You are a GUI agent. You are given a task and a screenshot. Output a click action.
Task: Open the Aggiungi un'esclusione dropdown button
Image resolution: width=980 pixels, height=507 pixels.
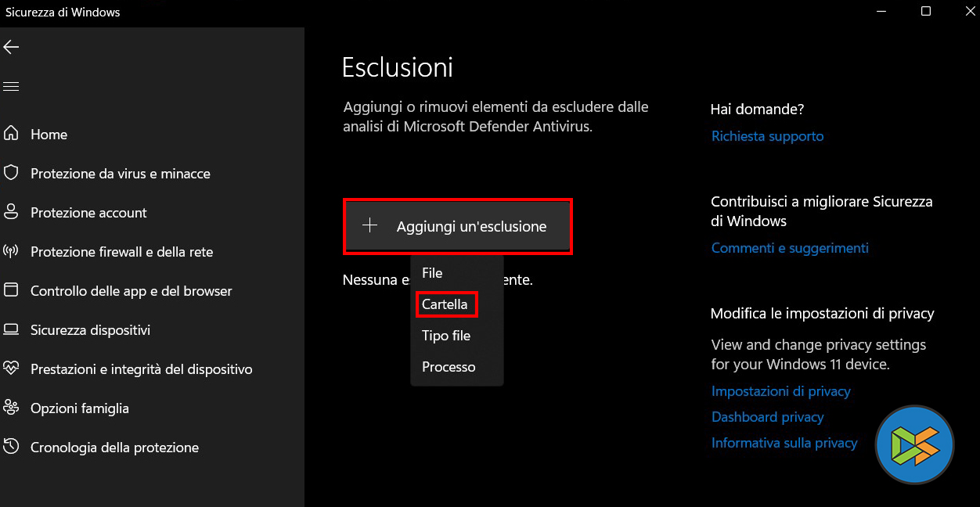[x=457, y=226]
